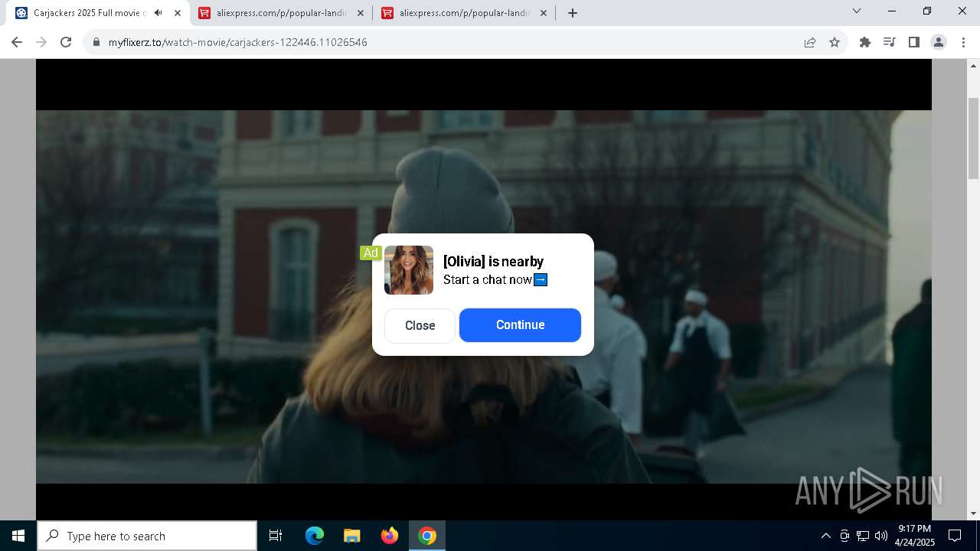Click the '[Olivia] is nearby' headline
Viewport: 980px width, 551px height.
493,262
